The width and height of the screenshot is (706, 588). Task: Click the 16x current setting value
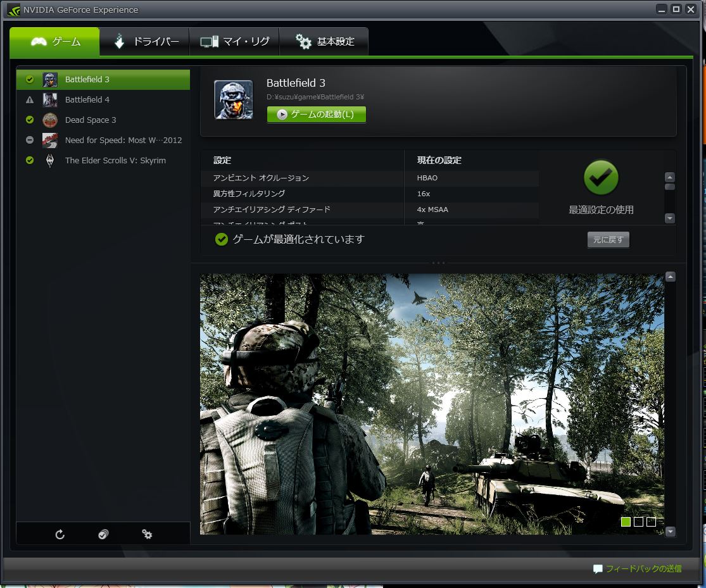tap(423, 194)
